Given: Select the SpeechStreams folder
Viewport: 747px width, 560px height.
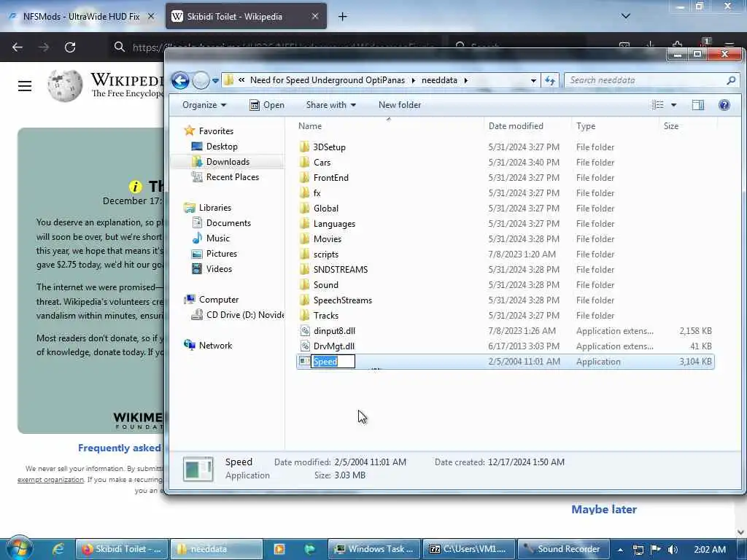Looking at the screenshot, I should click(343, 300).
